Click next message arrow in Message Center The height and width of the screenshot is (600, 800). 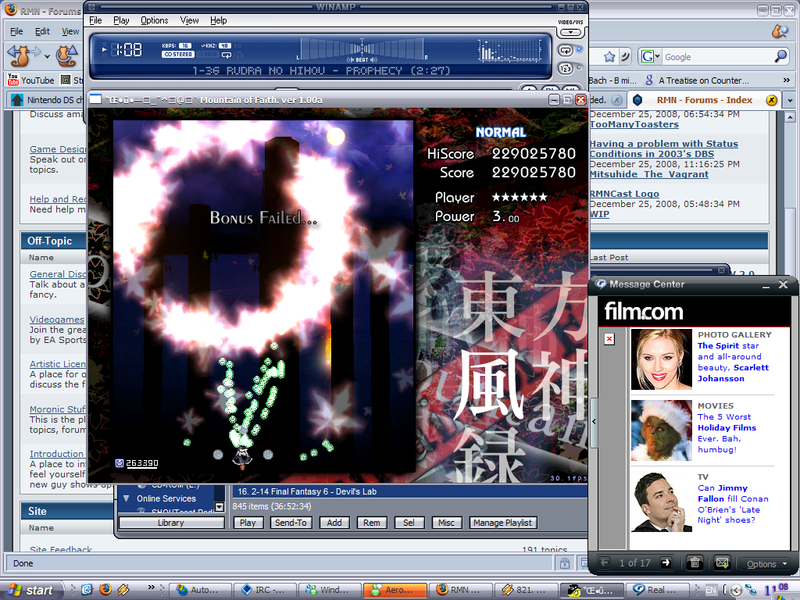667,563
